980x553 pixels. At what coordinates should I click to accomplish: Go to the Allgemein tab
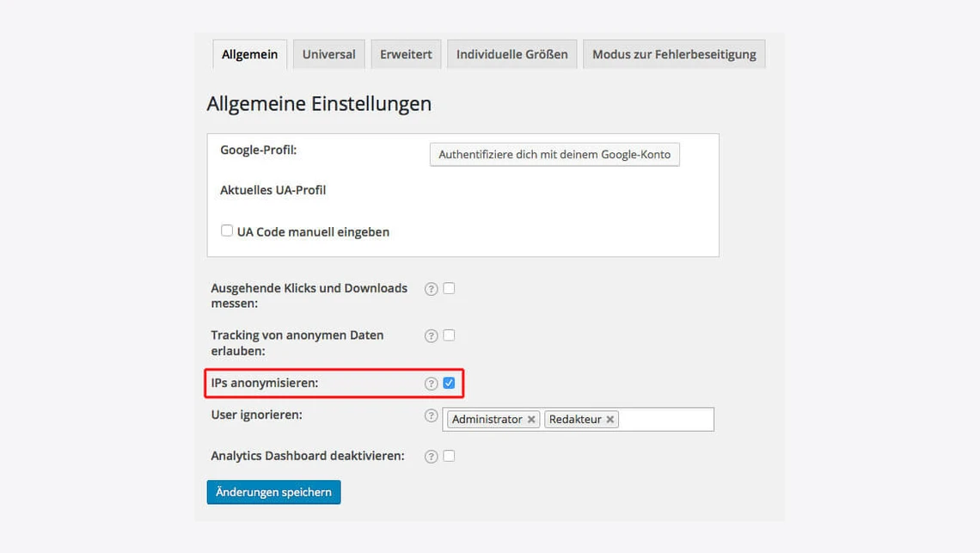click(x=249, y=54)
